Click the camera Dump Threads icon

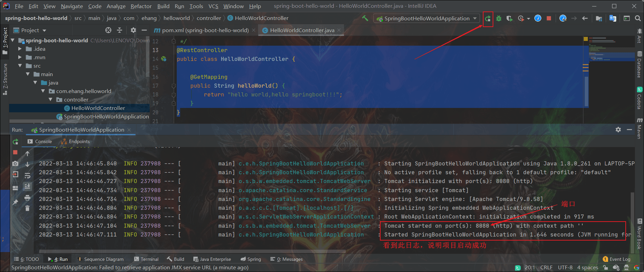coord(15,163)
